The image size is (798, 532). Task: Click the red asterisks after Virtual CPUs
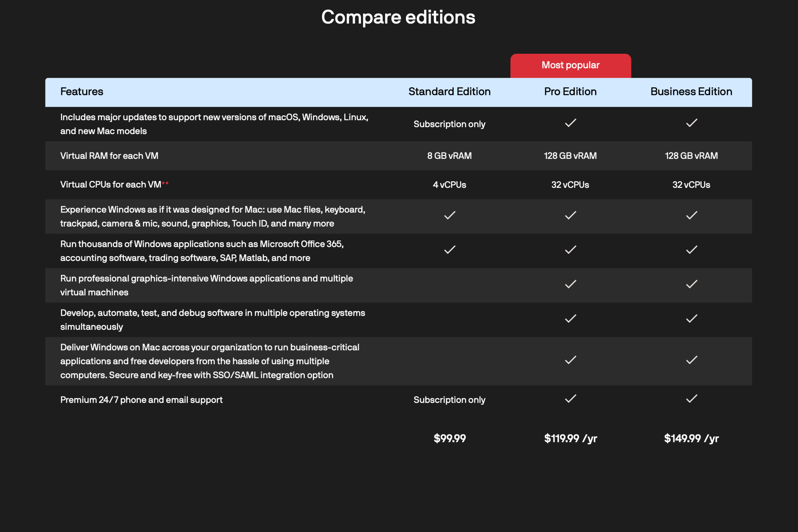point(165,183)
